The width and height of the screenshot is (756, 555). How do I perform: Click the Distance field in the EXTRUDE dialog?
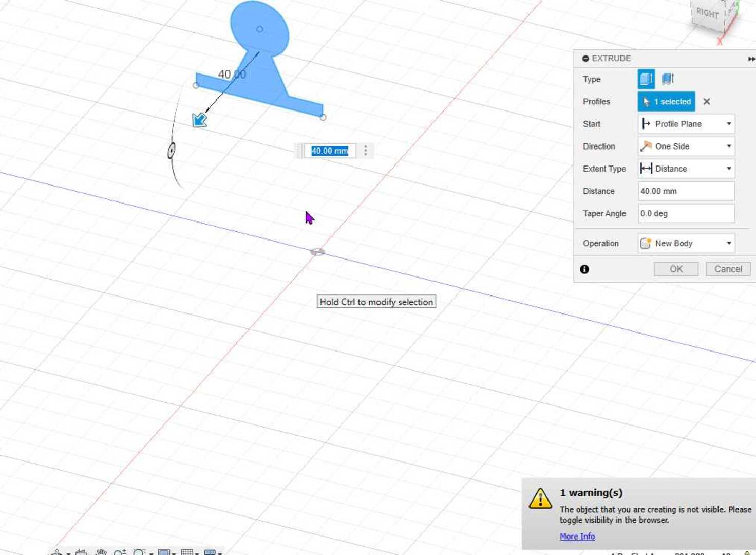tap(686, 191)
